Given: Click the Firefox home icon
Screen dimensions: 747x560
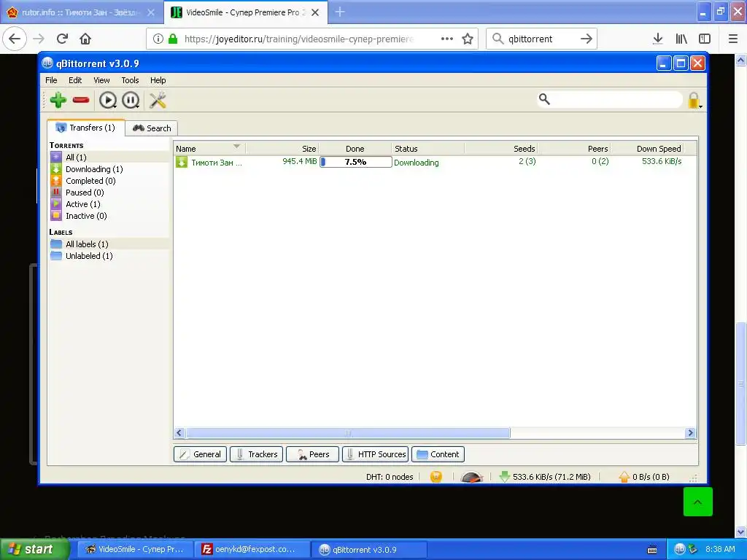Looking at the screenshot, I should click(x=85, y=39).
